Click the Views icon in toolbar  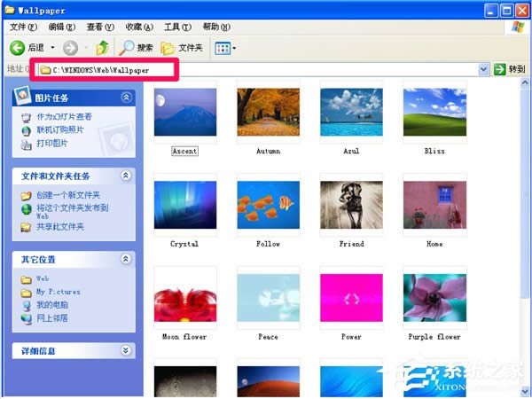click(x=222, y=47)
